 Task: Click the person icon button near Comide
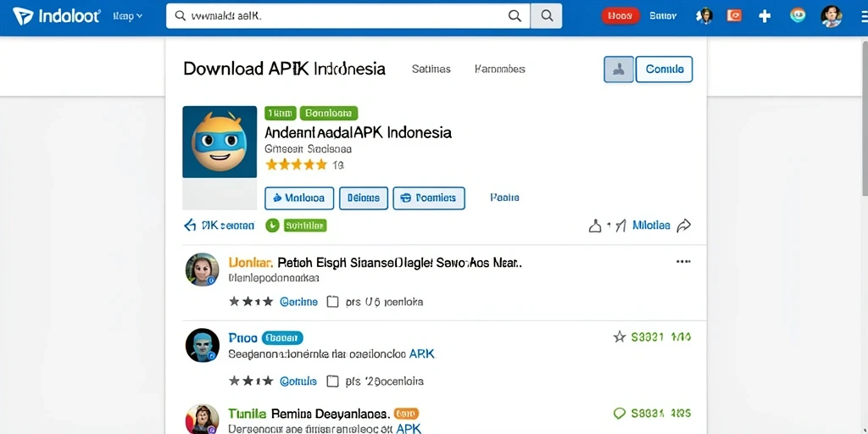tap(618, 70)
